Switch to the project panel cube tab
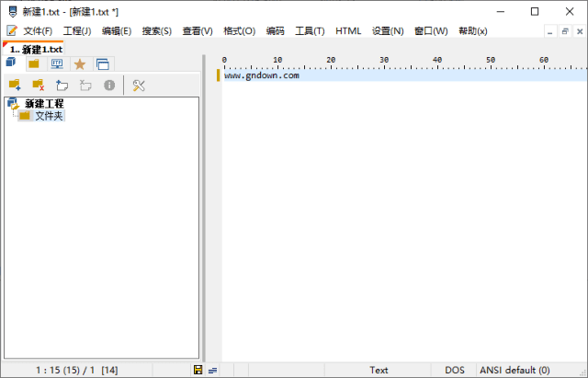 pyautogui.click(x=11, y=63)
